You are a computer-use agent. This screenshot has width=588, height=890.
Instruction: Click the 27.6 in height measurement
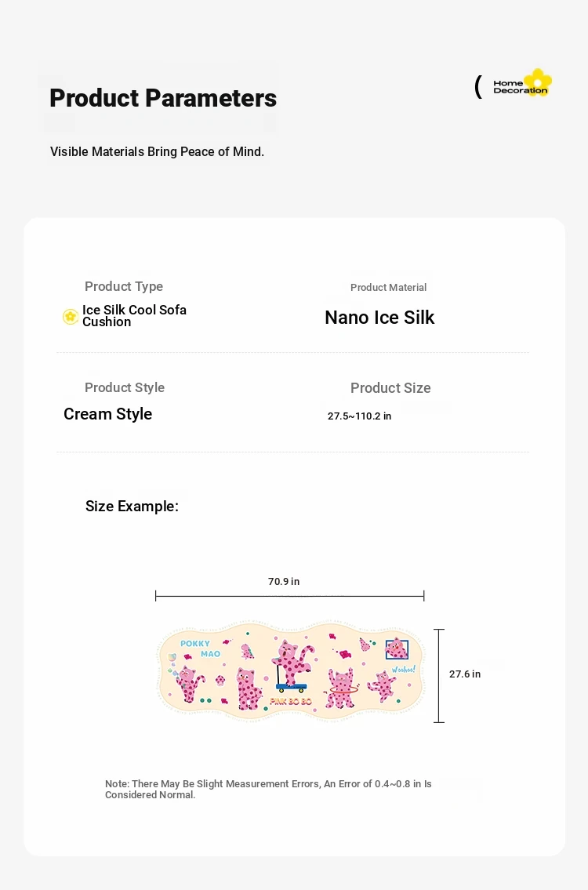point(465,674)
